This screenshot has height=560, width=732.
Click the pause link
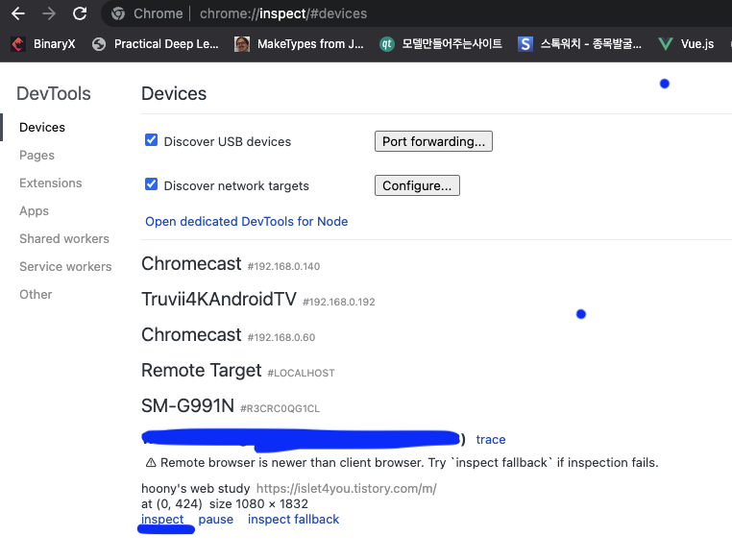(x=216, y=520)
